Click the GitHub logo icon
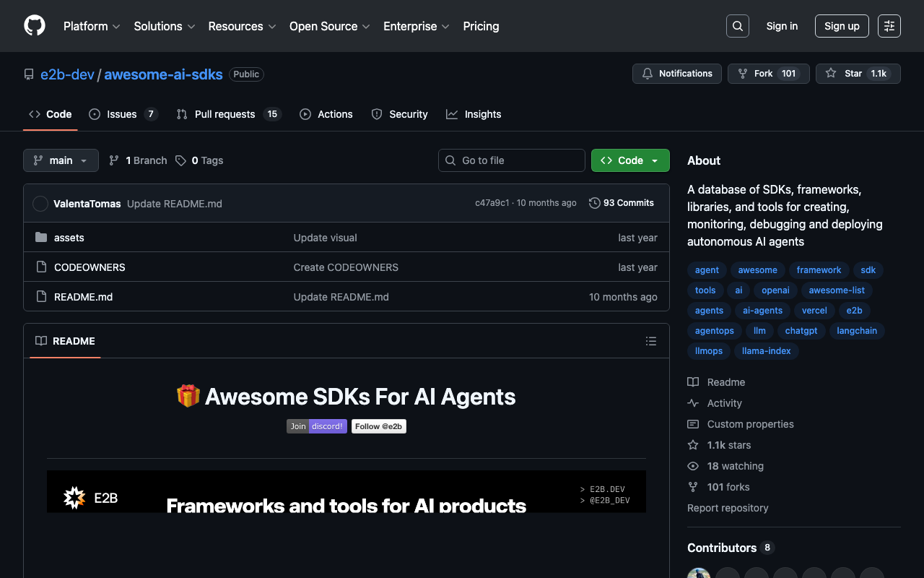Image resolution: width=924 pixels, height=578 pixels. 35,26
